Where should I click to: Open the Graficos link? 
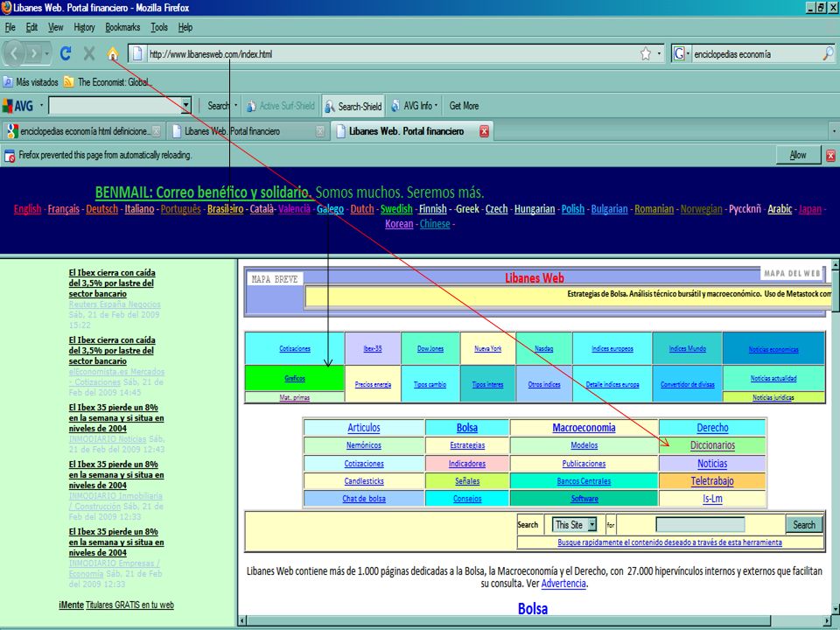coord(295,378)
